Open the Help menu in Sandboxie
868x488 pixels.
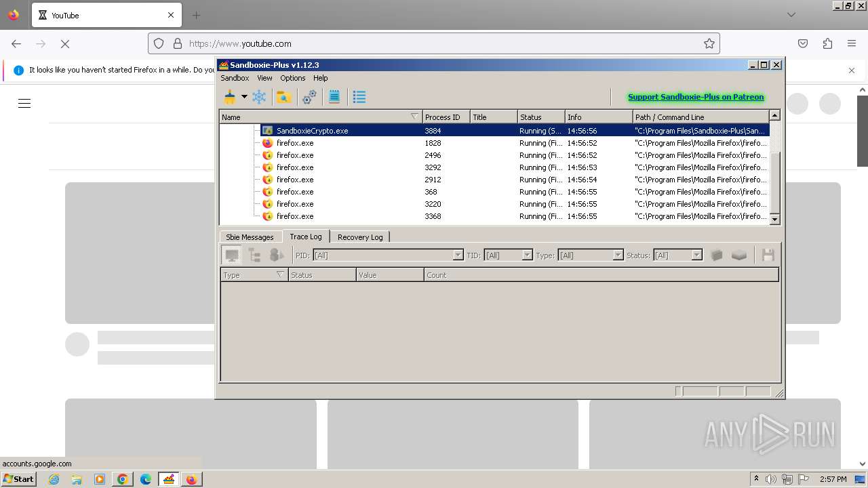(321, 78)
